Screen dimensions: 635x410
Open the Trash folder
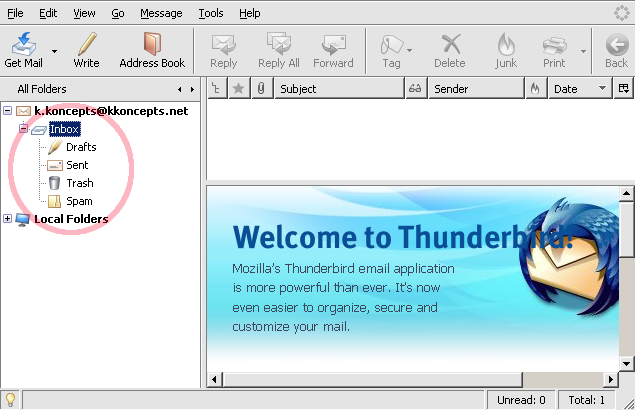80,183
